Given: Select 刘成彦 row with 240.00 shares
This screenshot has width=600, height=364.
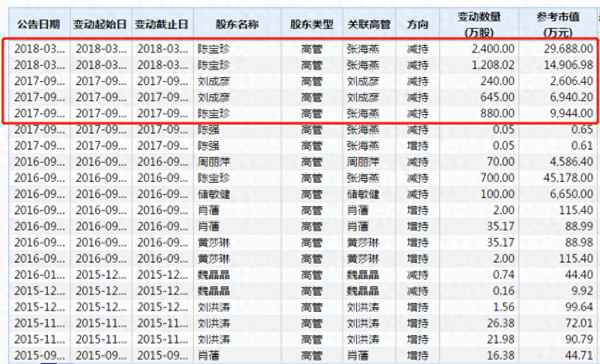Looking at the screenshot, I should [302, 81].
